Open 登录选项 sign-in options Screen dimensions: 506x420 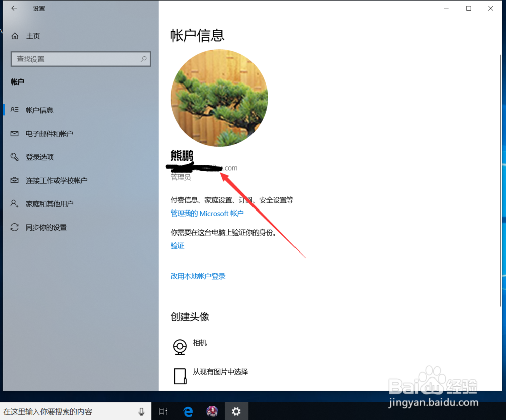point(39,157)
